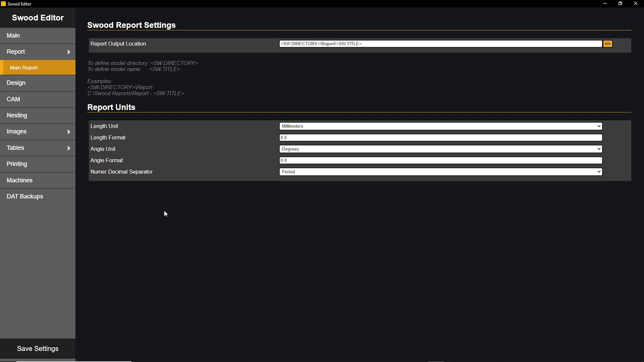
Task: Expand the Report section chevron
Action: [x=68, y=52]
